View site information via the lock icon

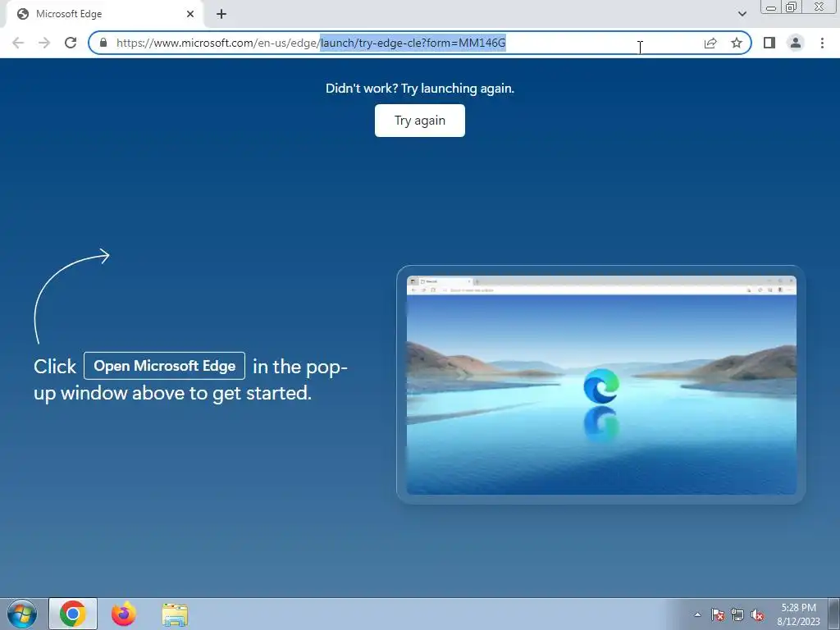(x=103, y=43)
